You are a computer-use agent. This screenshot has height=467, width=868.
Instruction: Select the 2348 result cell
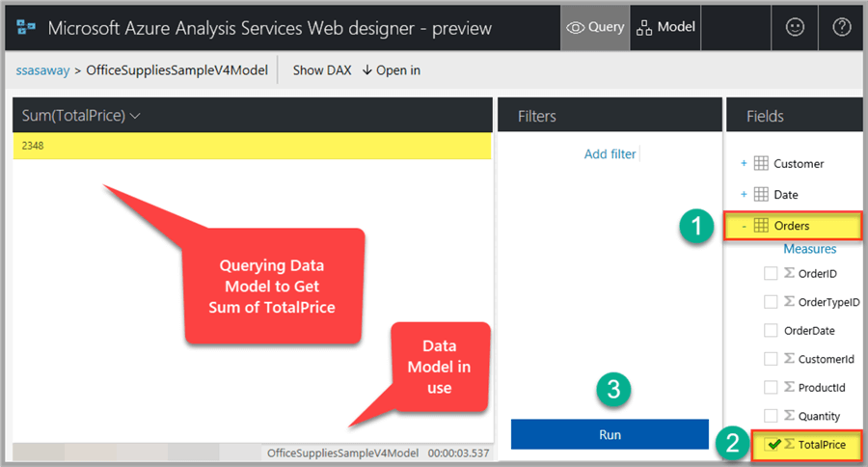(252, 146)
